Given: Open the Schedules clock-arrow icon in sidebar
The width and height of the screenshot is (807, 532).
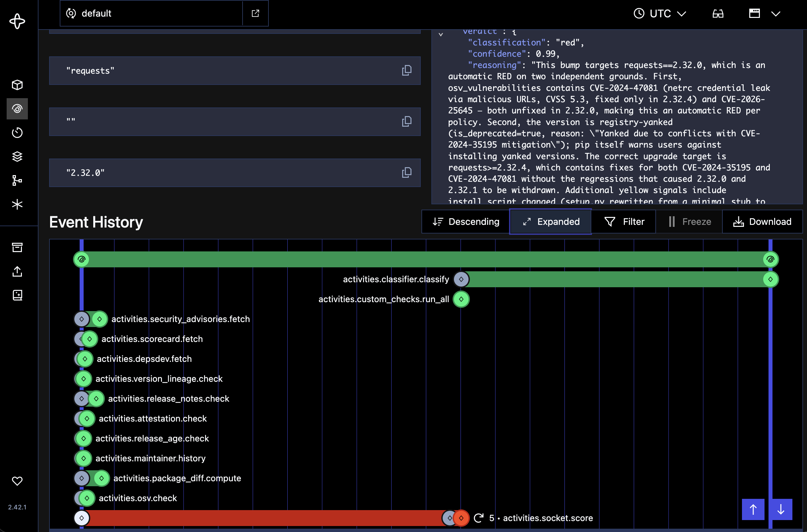Looking at the screenshot, I should tap(17, 133).
